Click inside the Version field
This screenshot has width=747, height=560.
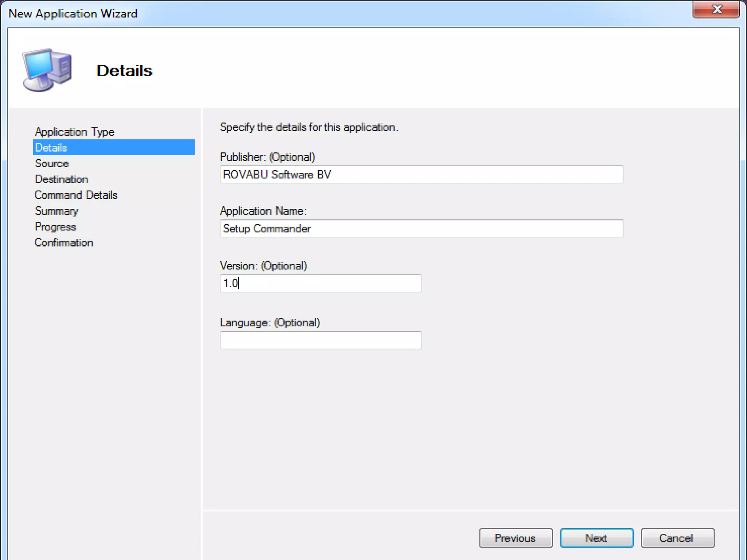pyautogui.click(x=320, y=283)
